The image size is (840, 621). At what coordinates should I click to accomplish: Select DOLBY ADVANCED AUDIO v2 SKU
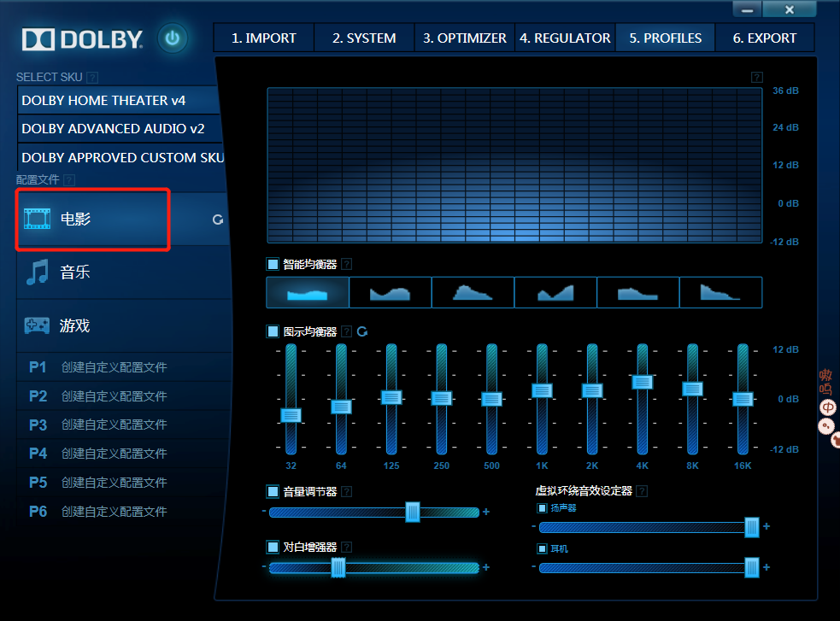click(x=119, y=128)
